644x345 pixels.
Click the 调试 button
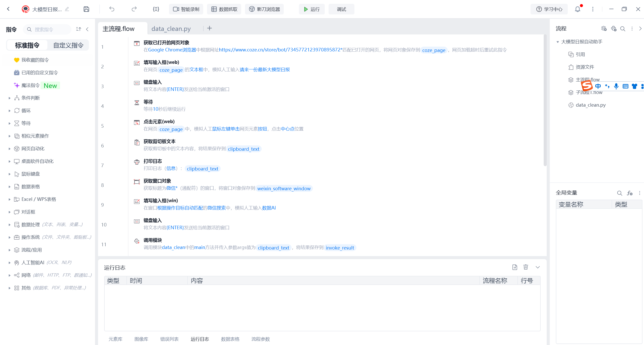[x=341, y=9]
